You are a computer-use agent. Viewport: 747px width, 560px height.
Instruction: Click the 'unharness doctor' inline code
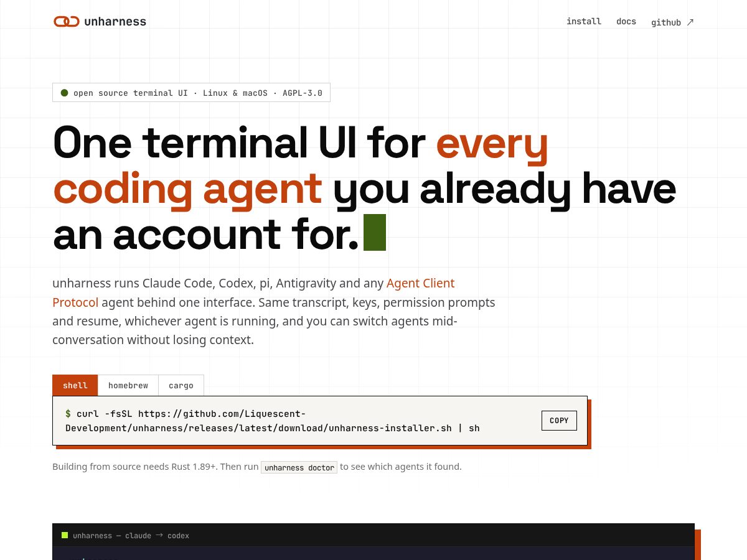[x=299, y=467]
